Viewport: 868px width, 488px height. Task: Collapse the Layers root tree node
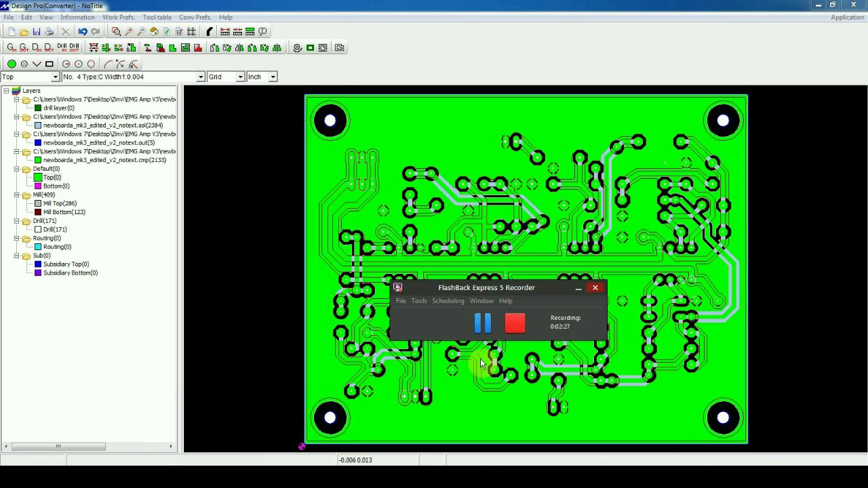pos(6,91)
